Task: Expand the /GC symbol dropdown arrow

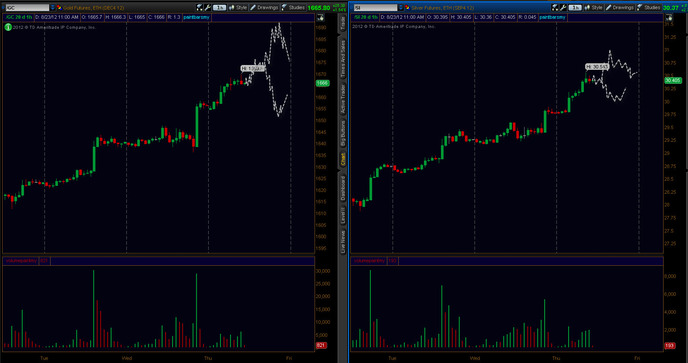Action: (53, 8)
